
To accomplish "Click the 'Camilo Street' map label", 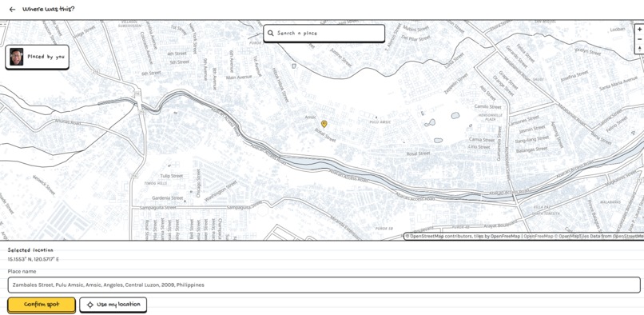I will coord(488,107).
